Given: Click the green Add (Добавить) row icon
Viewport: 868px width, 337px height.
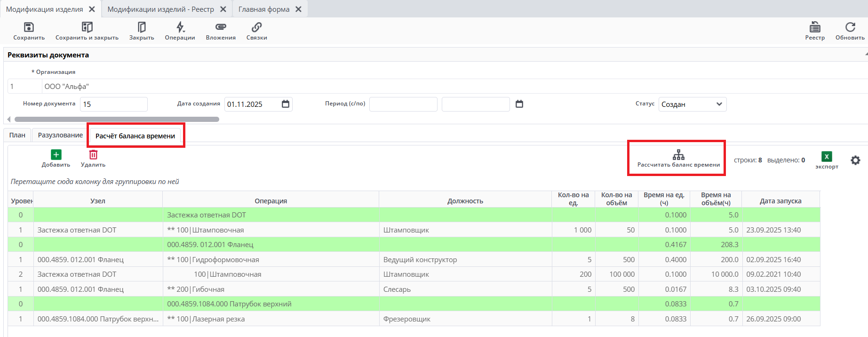Looking at the screenshot, I should [x=56, y=155].
